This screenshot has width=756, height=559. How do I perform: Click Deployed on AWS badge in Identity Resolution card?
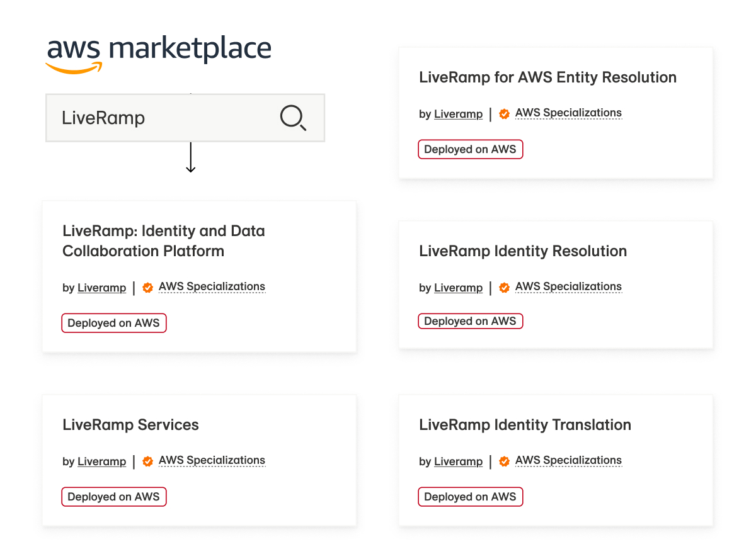point(471,321)
